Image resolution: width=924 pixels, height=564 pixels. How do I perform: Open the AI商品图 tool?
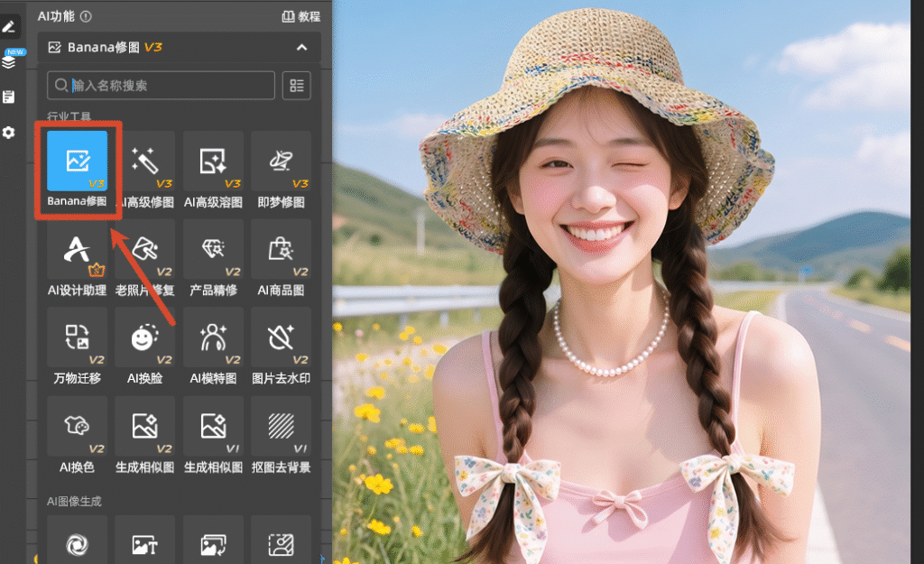(x=281, y=251)
